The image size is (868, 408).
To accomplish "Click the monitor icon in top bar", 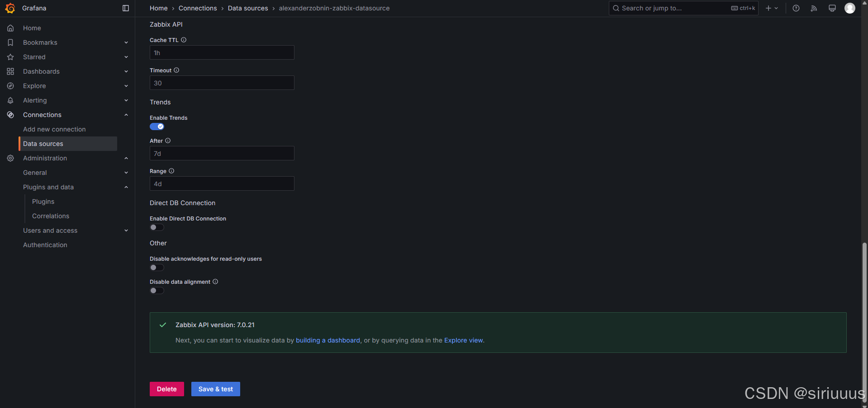I will [x=832, y=8].
